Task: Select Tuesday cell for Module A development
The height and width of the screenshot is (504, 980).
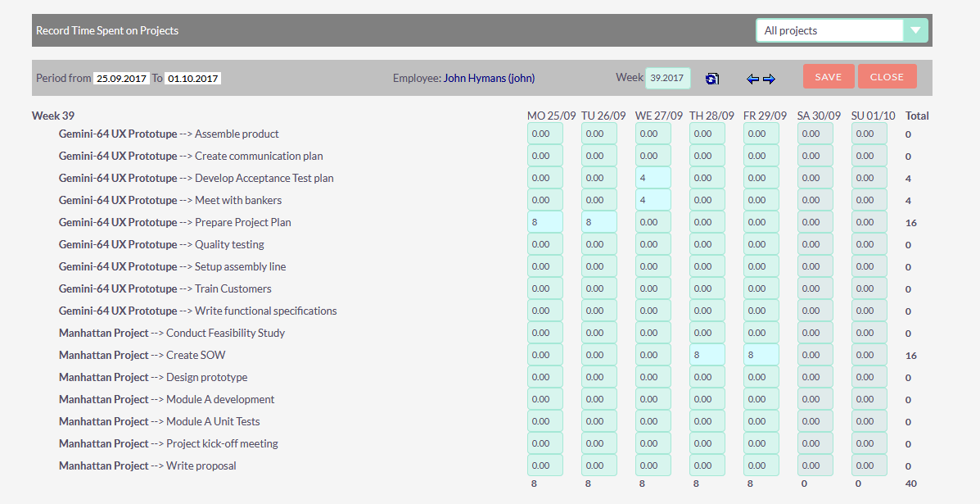Action: tap(598, 400)
